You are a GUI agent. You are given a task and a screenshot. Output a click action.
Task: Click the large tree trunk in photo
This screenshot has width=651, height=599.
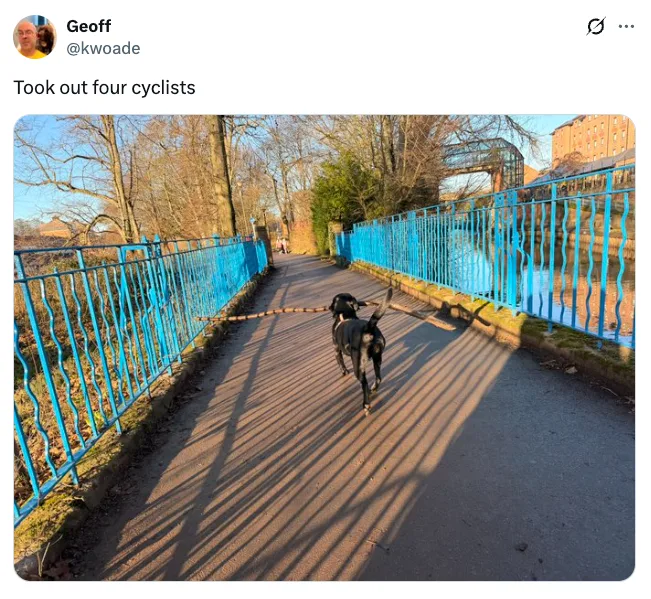[222, 176]
